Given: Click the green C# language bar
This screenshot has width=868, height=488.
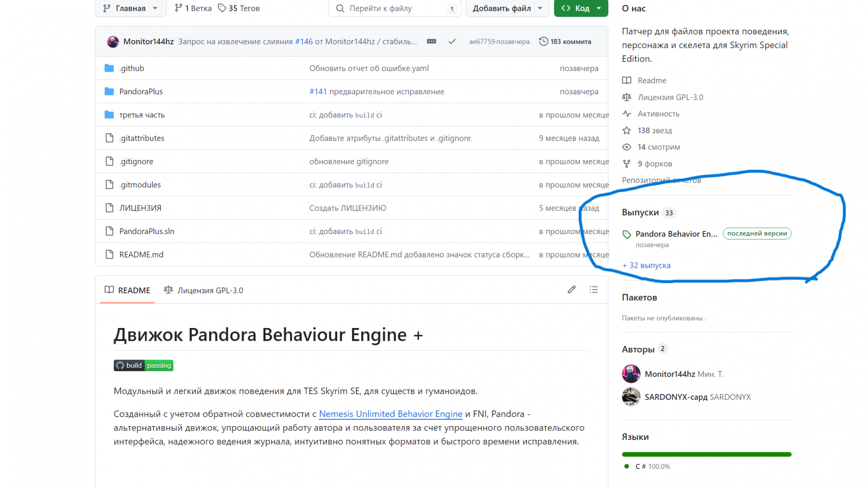Looking at the screenshot, I should tap(706, 454).
